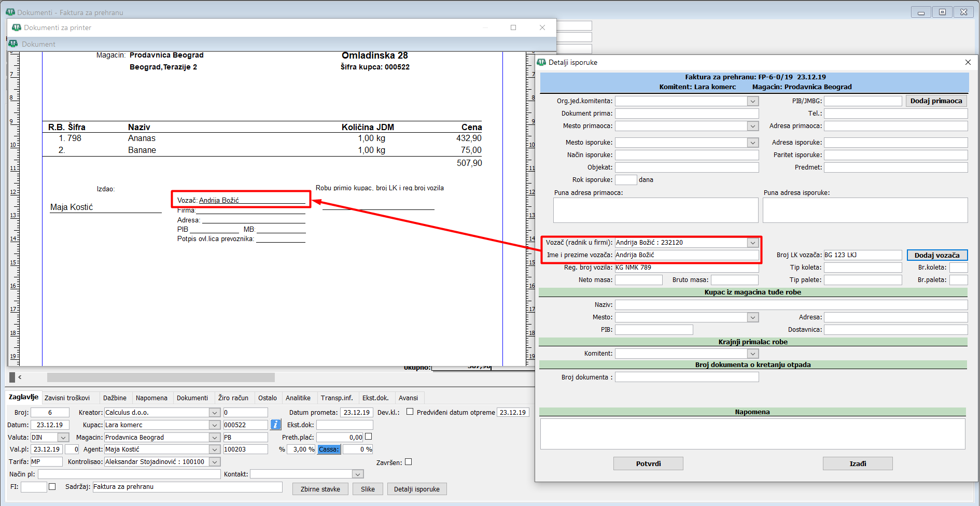Expand the Kontrolisao dropdown
The width and height of the screenshot is (980, 506).
click(x=215, y=462)
